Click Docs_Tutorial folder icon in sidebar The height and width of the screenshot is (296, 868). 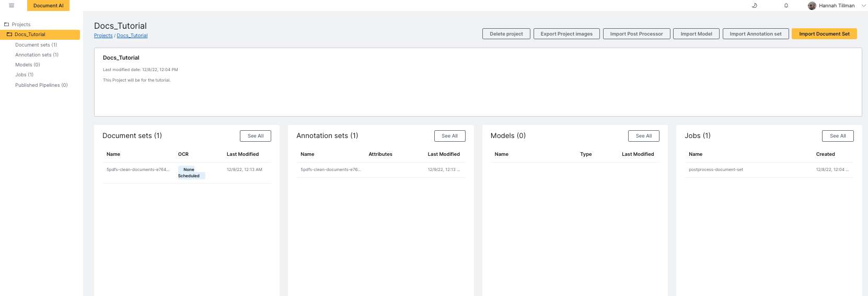tap(9, 35)
